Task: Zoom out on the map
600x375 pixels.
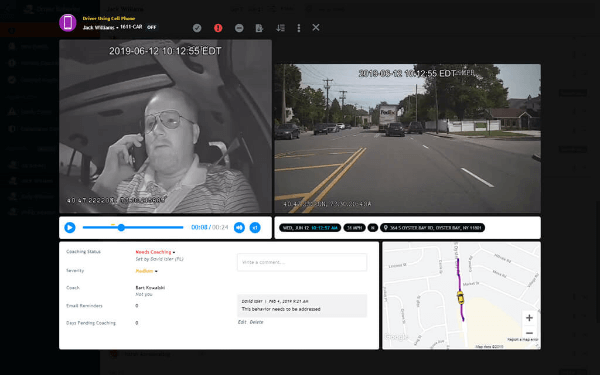Action: tap(529, 333)
